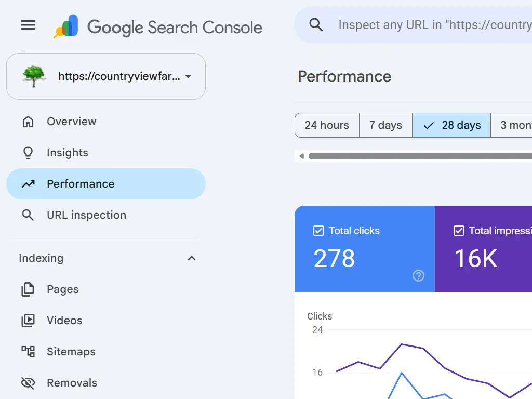Toggle the Total impressions checkbox

[459, 231]
